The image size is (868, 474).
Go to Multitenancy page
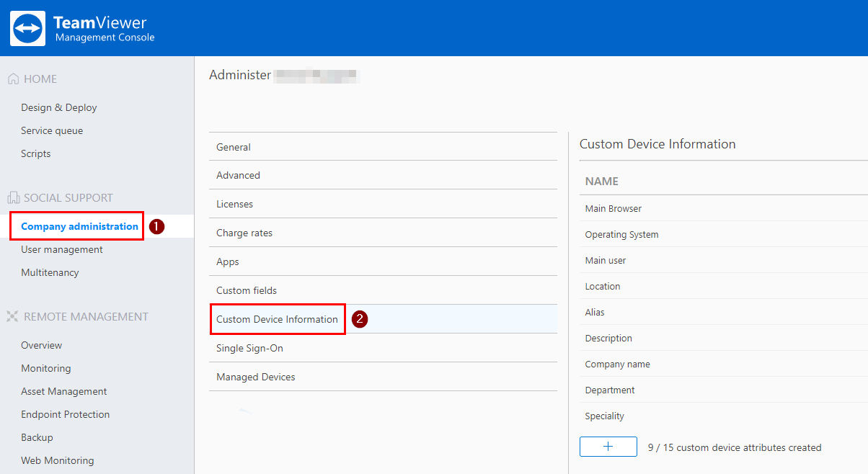point(50,272)
